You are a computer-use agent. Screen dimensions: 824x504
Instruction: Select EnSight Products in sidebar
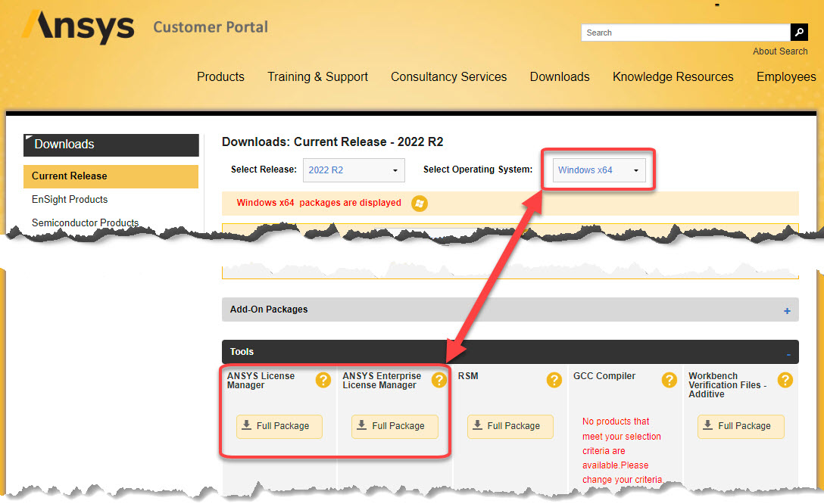(70, 200)
